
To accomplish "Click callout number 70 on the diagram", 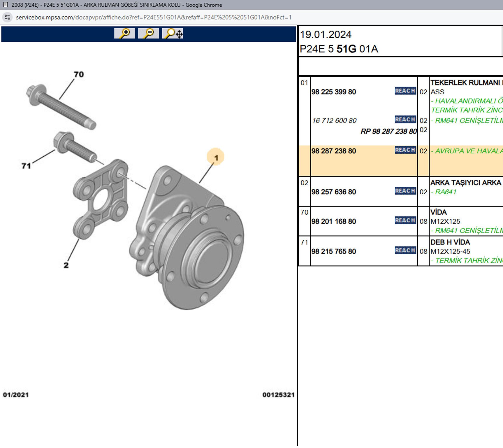I will pos(79,74).
